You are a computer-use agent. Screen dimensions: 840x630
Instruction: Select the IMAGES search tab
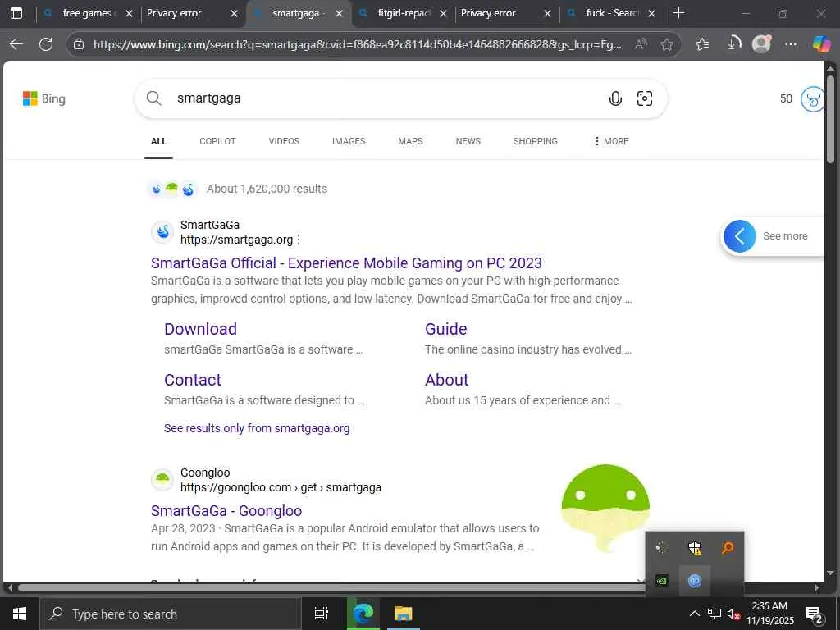[349, 141]
